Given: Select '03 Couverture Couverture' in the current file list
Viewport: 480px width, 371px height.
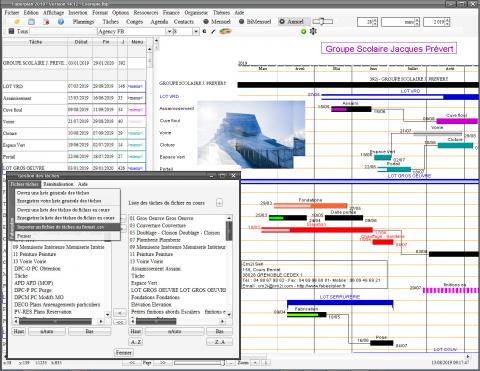Looking at the screenshot, I should point(178,225).
